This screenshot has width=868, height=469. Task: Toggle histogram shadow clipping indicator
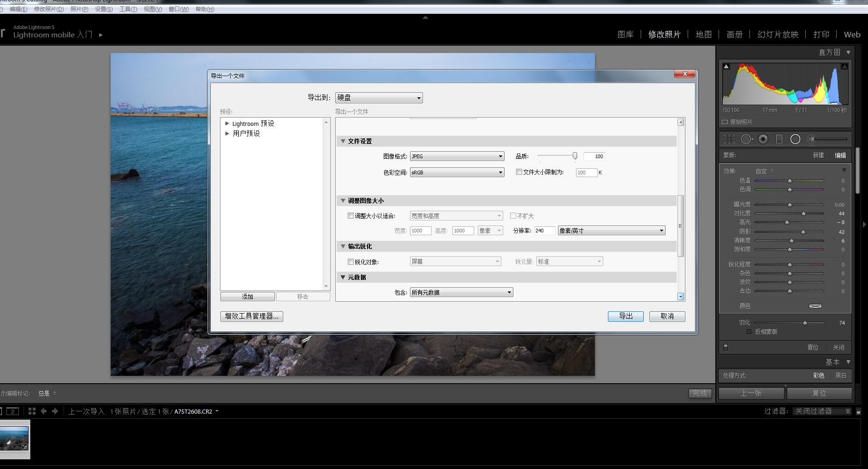[726, 66]
